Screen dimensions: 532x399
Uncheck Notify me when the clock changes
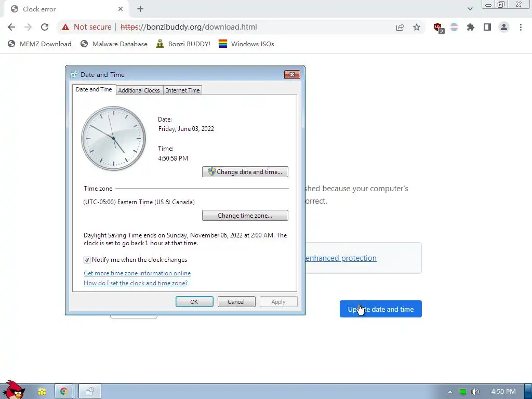point(87,260)
